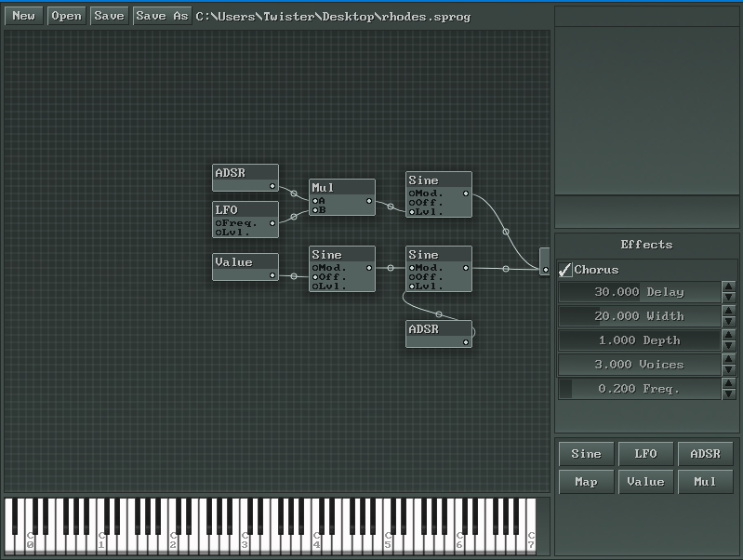
Task: Increase Voices with its up arrow
Action: pyautogui.click(x=728, y=359)
